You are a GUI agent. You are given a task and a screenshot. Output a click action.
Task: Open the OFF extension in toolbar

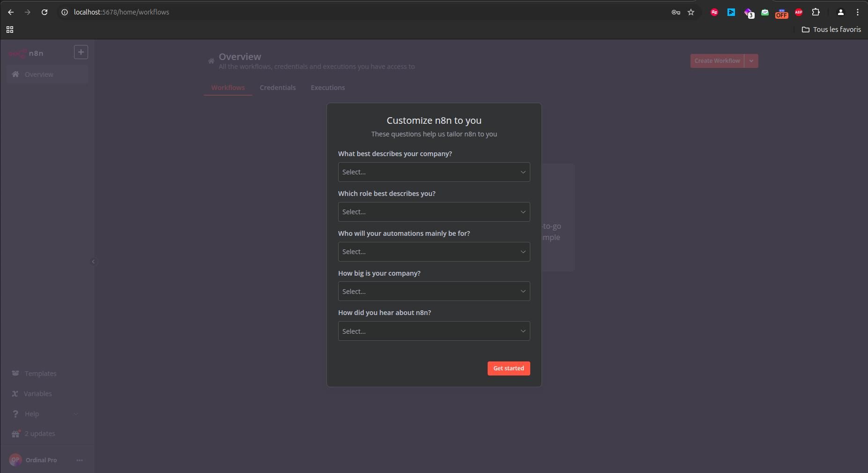[x=781, y=14]
